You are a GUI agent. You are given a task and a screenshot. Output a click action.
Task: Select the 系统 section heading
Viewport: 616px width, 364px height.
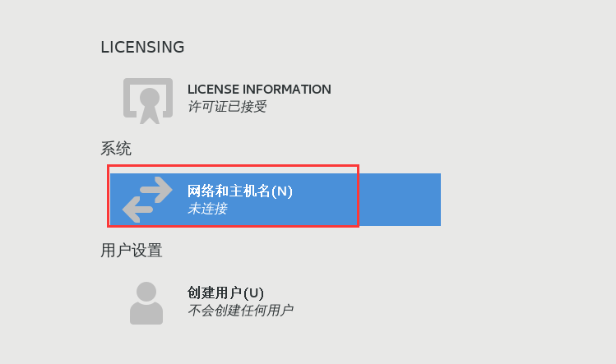pyautogui.click(x=116, y=149)
